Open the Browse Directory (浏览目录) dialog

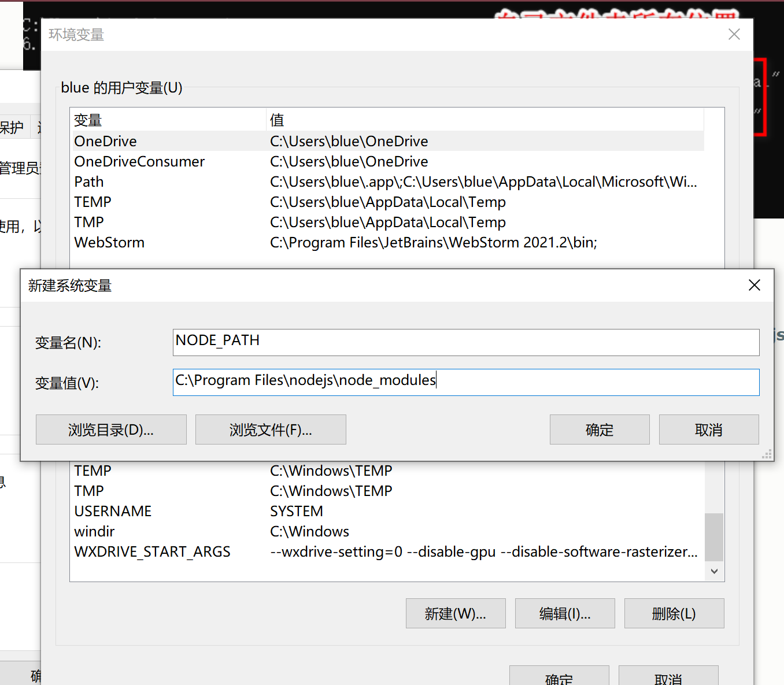(111, 429)
